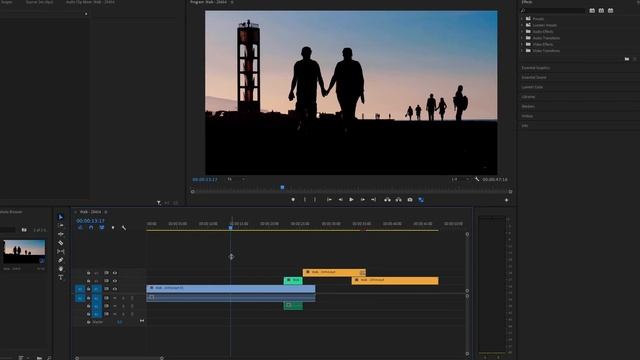Step back one frame

click(340, 200)
